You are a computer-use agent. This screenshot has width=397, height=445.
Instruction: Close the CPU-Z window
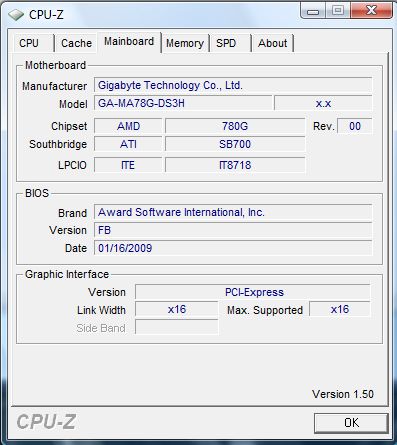pos(371,11)
